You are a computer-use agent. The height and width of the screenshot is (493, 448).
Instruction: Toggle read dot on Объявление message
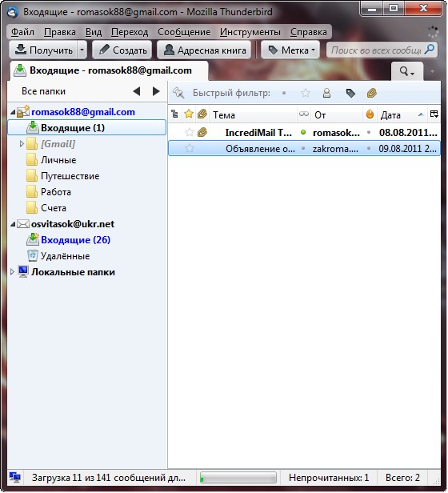pos(303,148)
